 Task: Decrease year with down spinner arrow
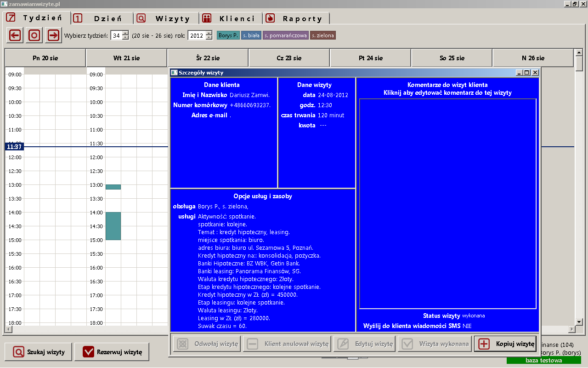coord(209,38)
